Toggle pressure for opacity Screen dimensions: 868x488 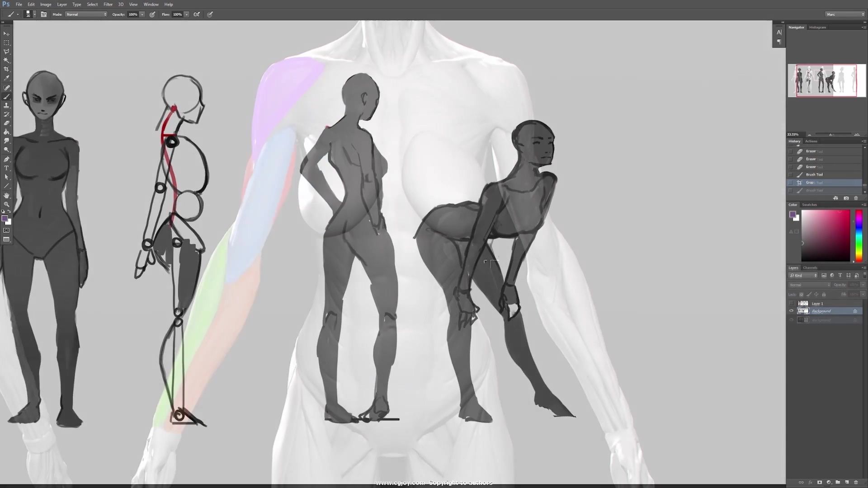(152, 14)
